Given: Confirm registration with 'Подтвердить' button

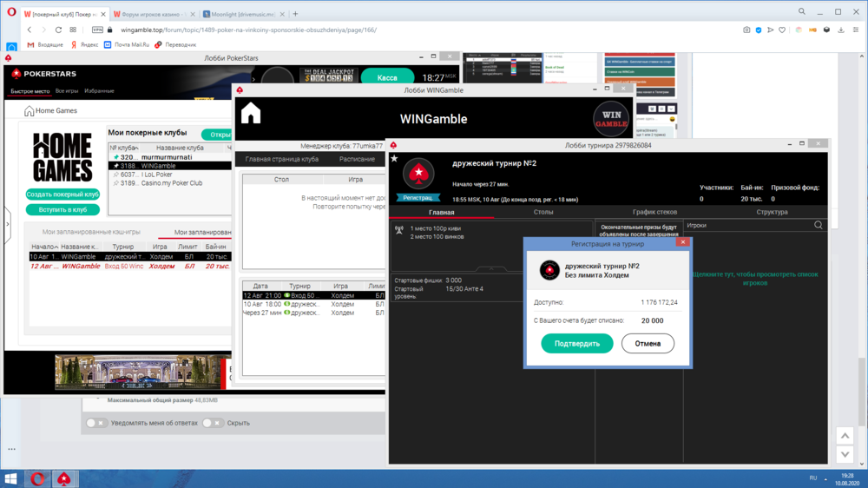Looking at the screenshot, I should 577,343.
